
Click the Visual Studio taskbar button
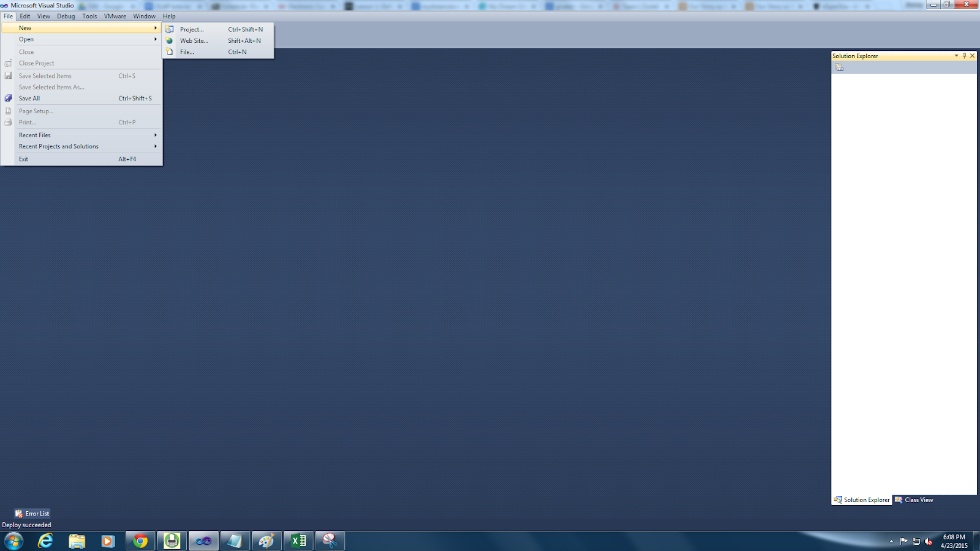click(x=203, y=541)
